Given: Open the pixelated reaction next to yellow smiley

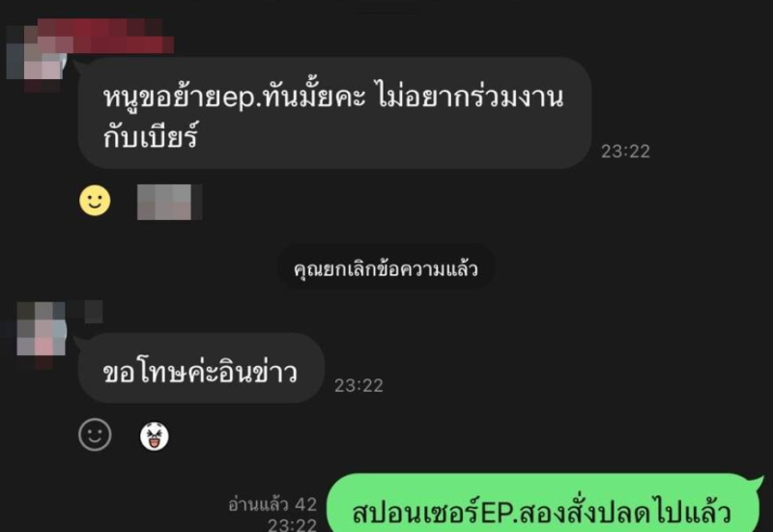Looking at the screenshot, I should point(169,202).
